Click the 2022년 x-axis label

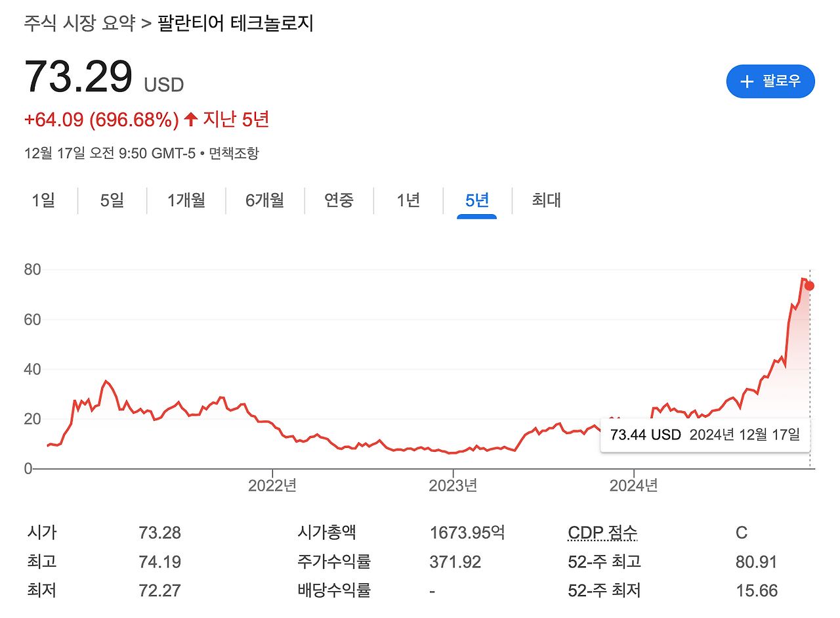[x=272, y=486]
